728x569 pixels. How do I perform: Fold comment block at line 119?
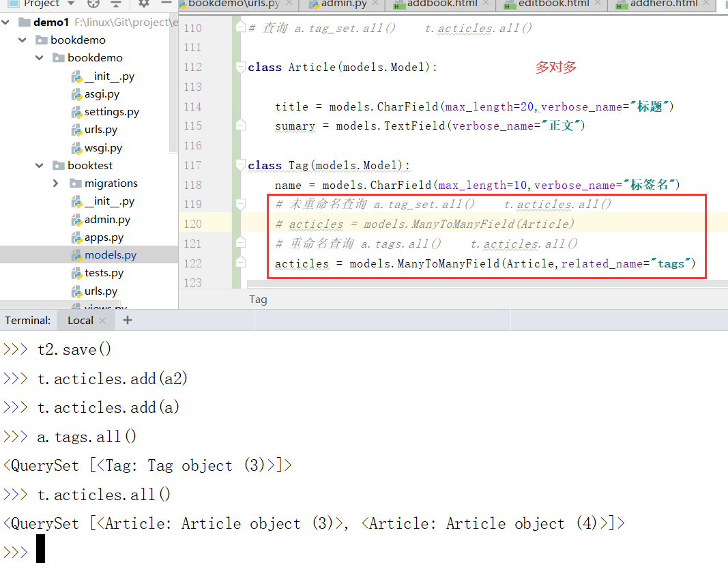pos(240,204)
